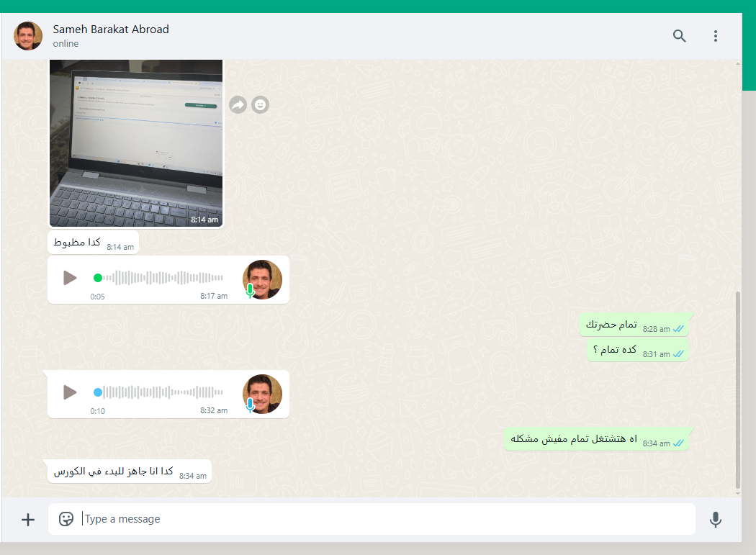Seek the green dot on 8:17 am voice note
The image size is (756, 555).
[x=98, y=278]
